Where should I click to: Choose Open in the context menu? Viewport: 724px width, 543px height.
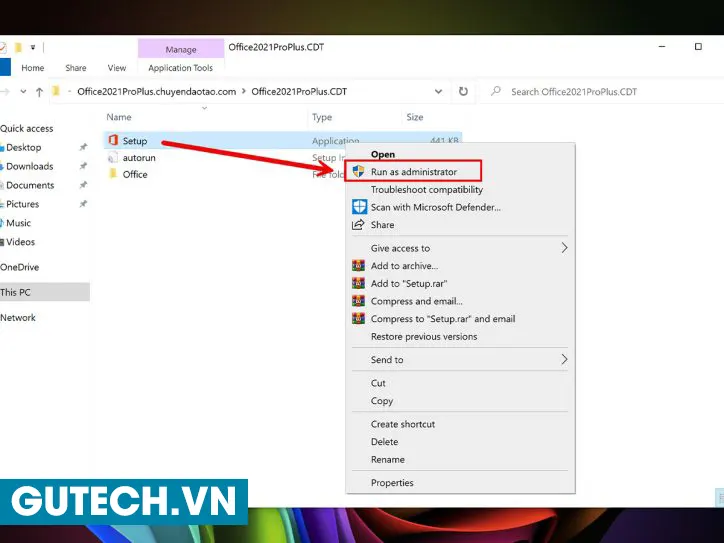click(x=383, y=154)
